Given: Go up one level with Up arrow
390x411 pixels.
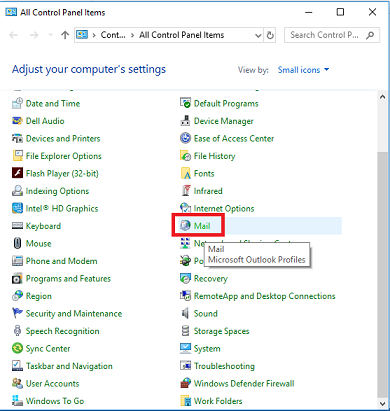Looking at the screenshot, I should click(65, 35).
